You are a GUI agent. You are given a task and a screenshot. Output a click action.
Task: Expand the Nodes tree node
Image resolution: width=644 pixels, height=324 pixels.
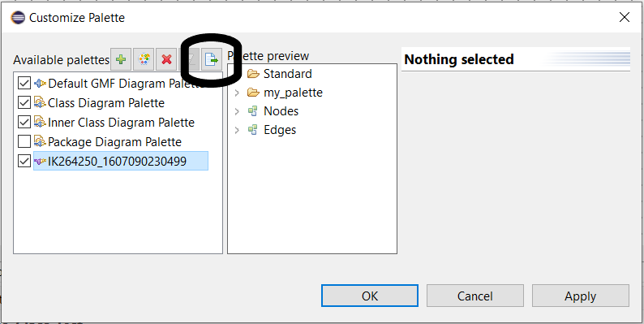coord(237,111)
